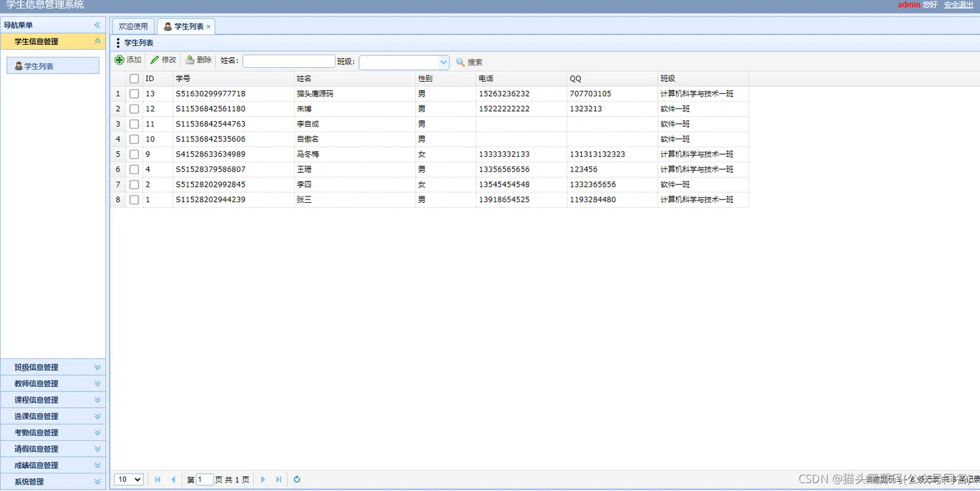The image size is (980, 491).
Task: Click phone number 13918654525
Action: click(x=505, y=200)
